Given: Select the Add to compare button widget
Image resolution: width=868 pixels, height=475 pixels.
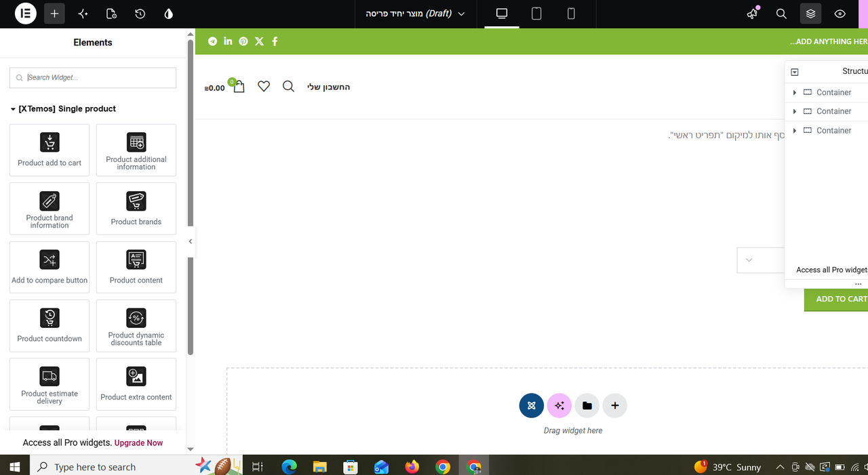Looking at the screenshot, I should coord(50,268).
